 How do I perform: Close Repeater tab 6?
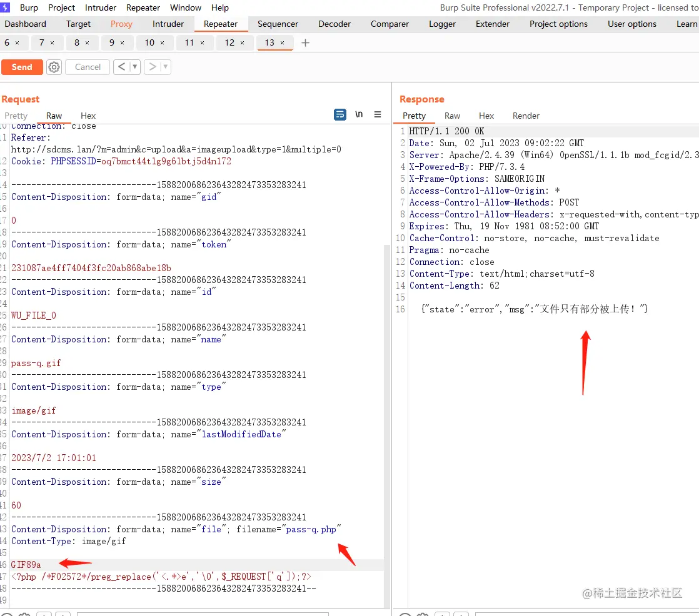(18, 42)
